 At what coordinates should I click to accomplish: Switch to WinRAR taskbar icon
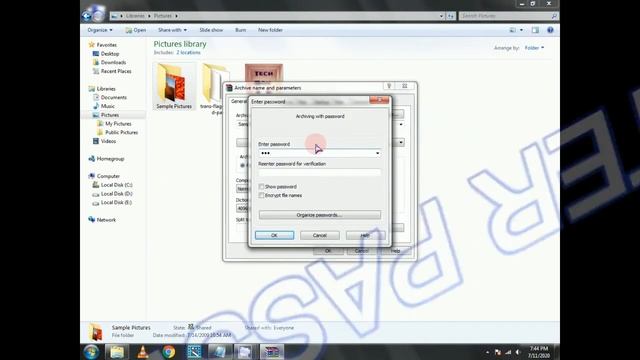(x=272, y=352)
